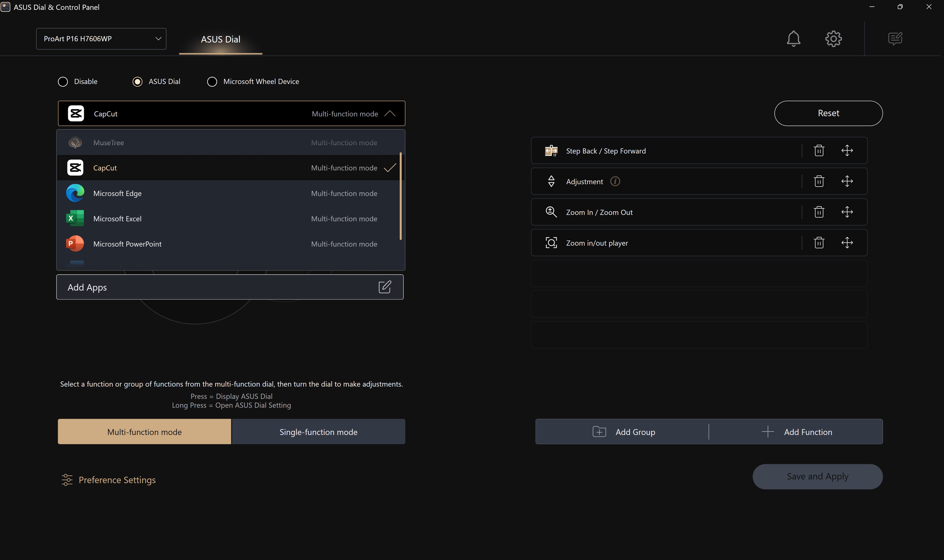Click the move handle for Adjustment row
Screen dimensions: 944x560
click(x=847, y=182)
